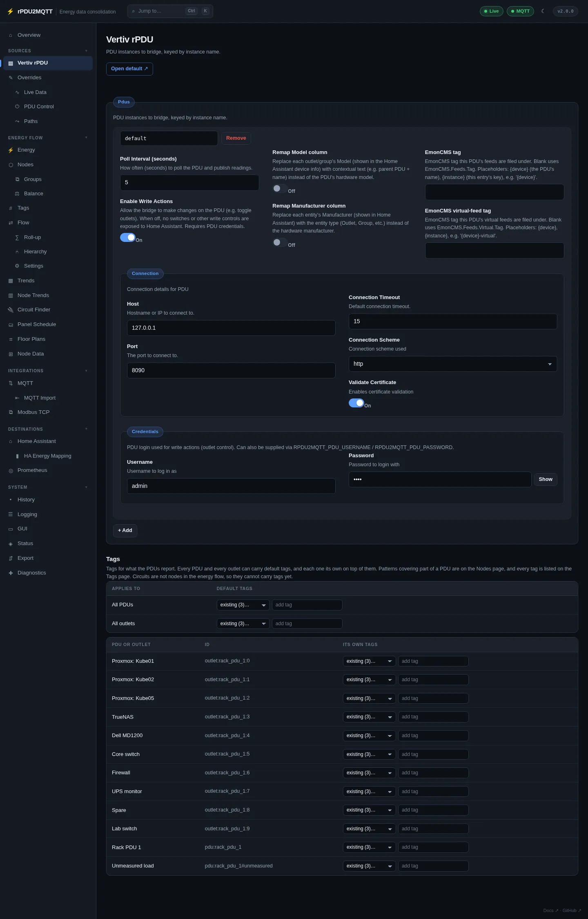
Task: Click the EmonCMS tag input field
Action: click(x=494, y=192)
